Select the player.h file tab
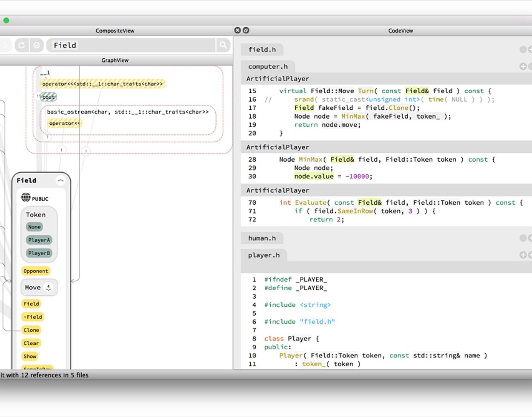This screenshot has height=417, width=532. tap(264, 255)
